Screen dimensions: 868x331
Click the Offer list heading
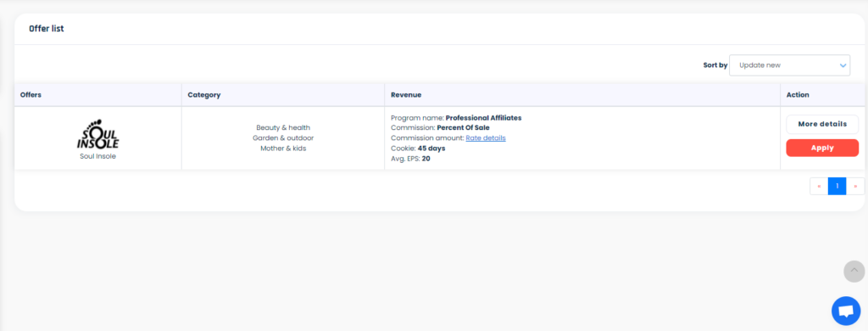(x=47, y=29)
